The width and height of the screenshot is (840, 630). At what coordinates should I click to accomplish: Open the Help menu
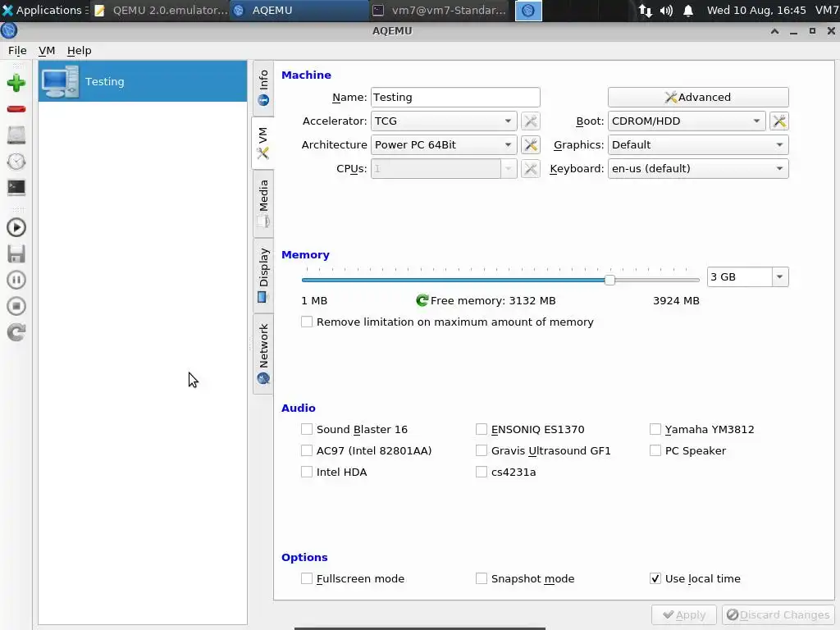tap(80, 50)
